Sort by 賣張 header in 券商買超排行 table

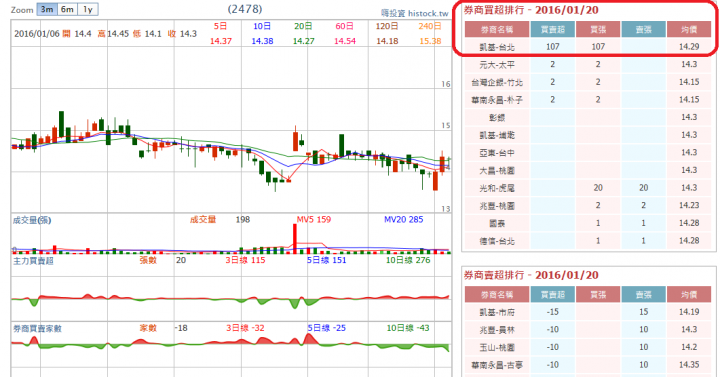click(643, 29)
